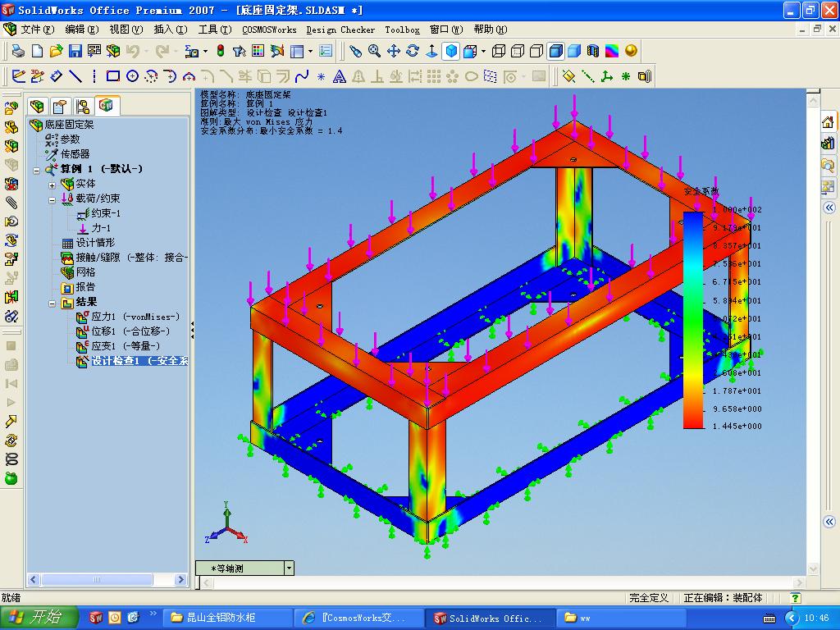Select the Smart Dimension tool
The height and width of the screenshot is (630, 840).
pos(57,76)
